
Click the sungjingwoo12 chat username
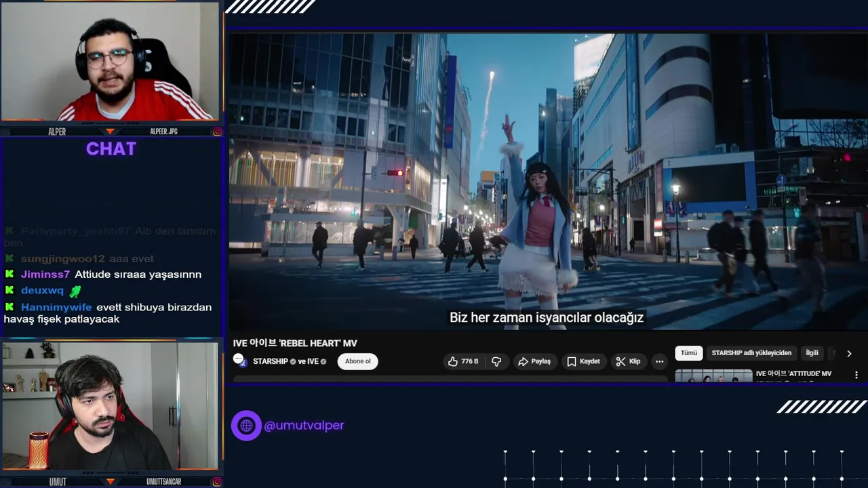63,258
